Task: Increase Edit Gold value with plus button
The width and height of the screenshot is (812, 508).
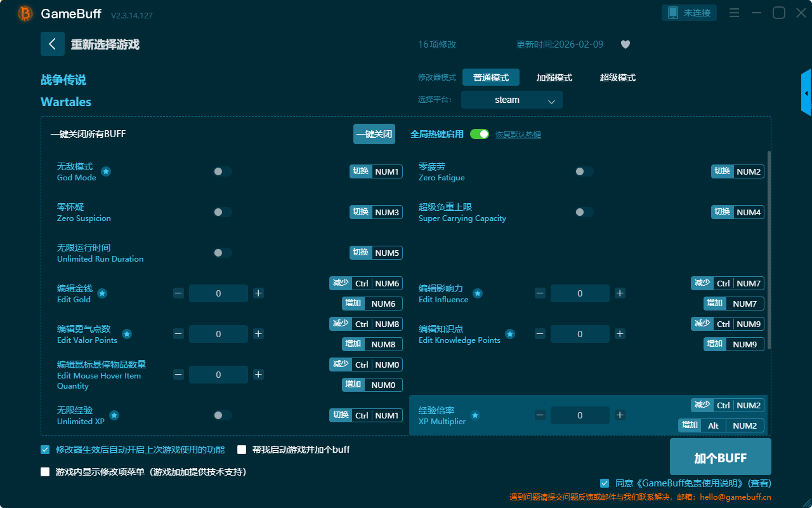Action: pos(258,293)
